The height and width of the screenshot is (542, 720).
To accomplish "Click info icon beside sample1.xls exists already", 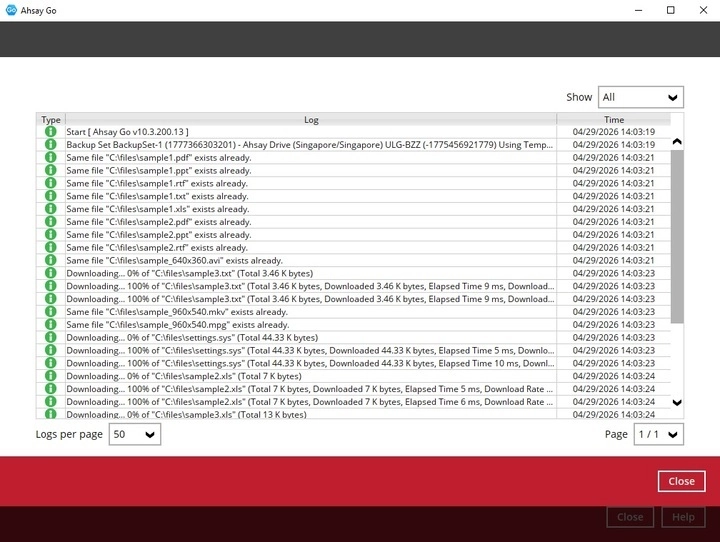I will pyautogui.click(x=51, y=209).
